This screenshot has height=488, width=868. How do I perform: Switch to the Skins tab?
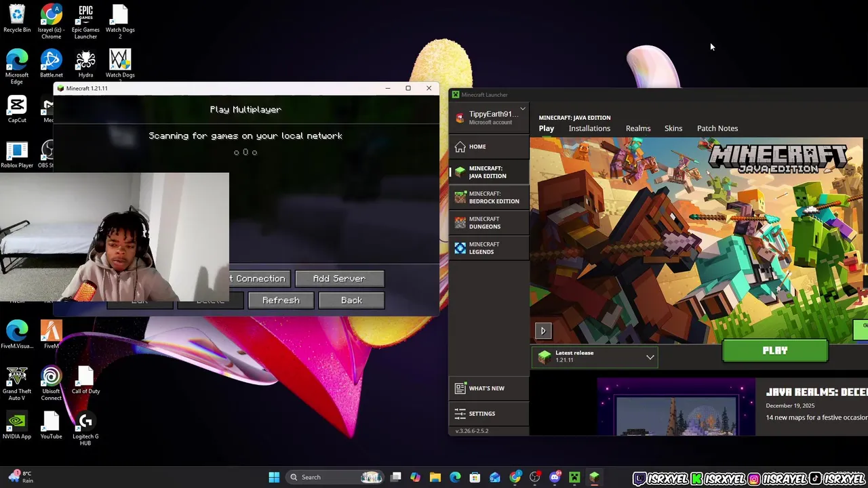point(673,128)
